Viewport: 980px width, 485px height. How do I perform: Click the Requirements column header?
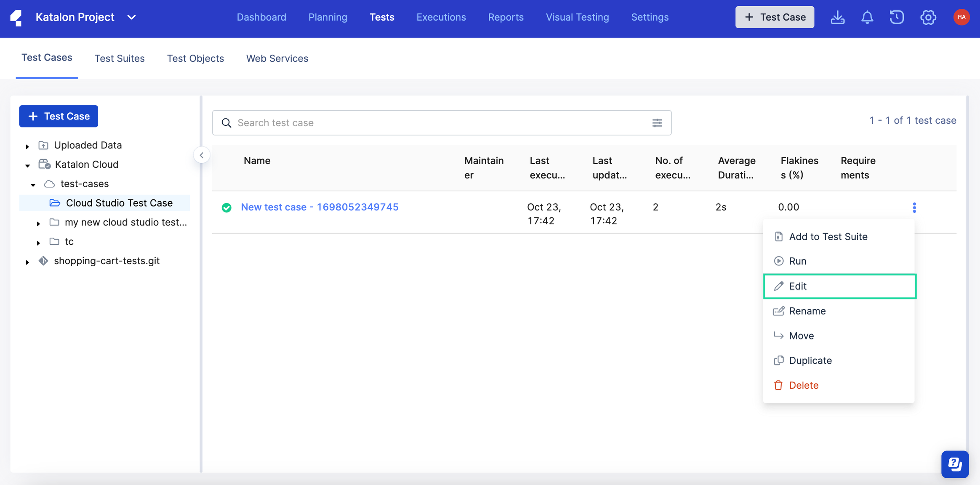pyautogui.click(x=858, y=168)
